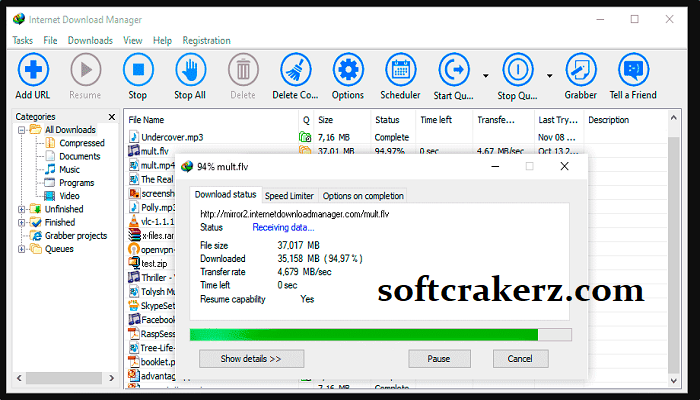Close the Categories panel with X

(x=112, y=117)
